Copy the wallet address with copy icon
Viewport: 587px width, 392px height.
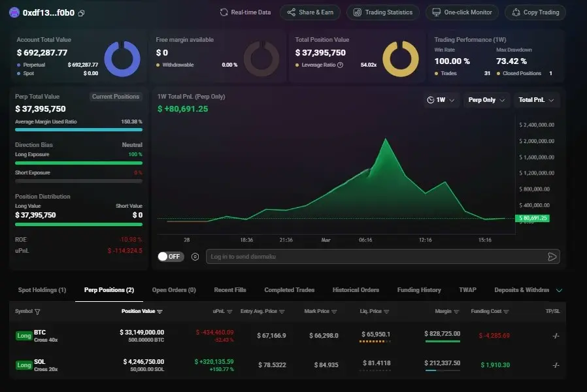[81, 13]
